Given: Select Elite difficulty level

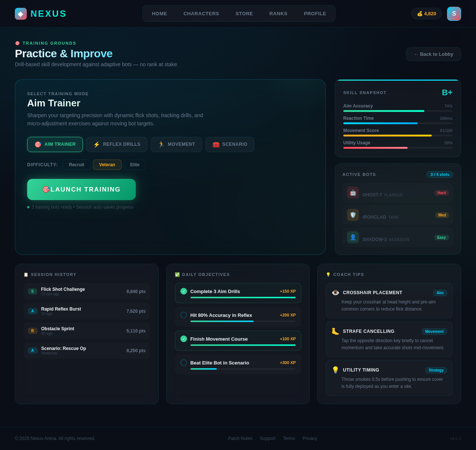Looking at the screenshot, I should point(135,165).
